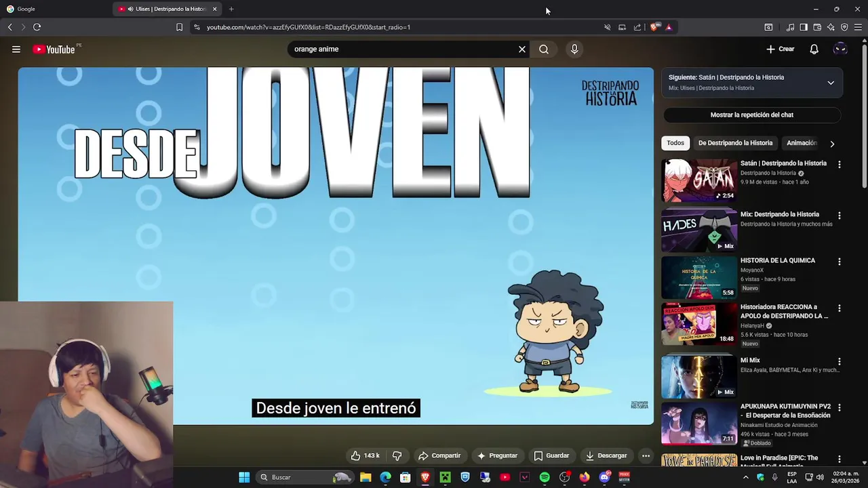
Task: Open more actions ellipsis below video
Action: (646, 455)
